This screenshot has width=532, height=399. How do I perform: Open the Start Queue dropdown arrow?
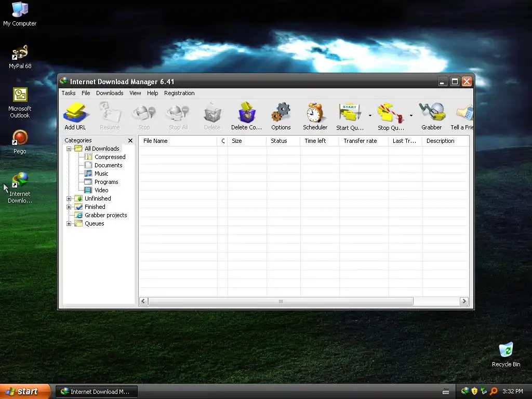click(370, 116)
